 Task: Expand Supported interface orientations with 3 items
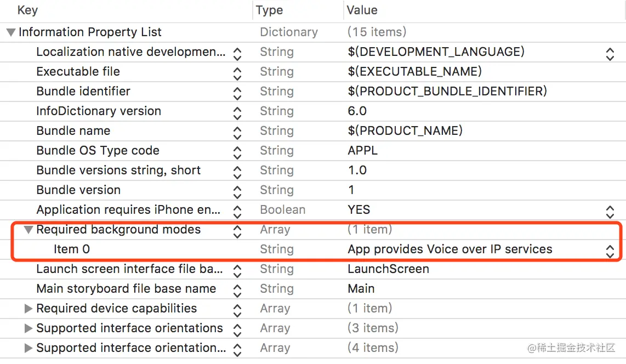(x=29, y=328)
